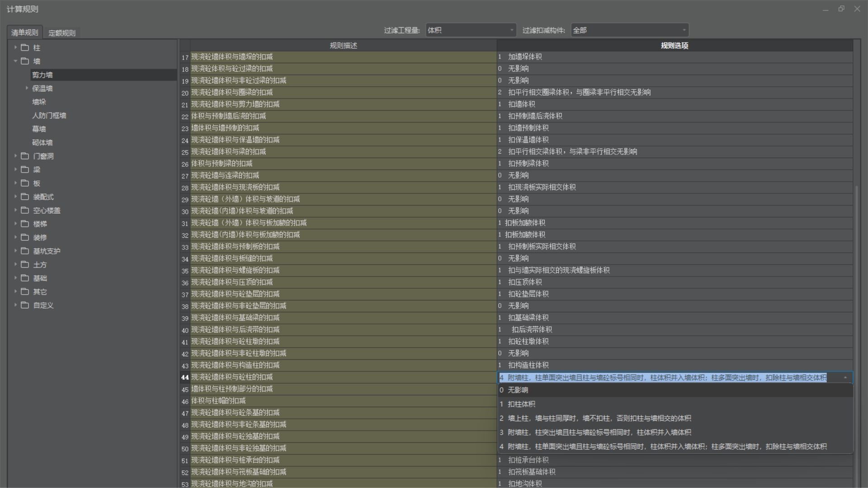Select row 28 现浇砼墙体积与现浇板的扣减
The image size is (868, 488).
pos(343,188)
